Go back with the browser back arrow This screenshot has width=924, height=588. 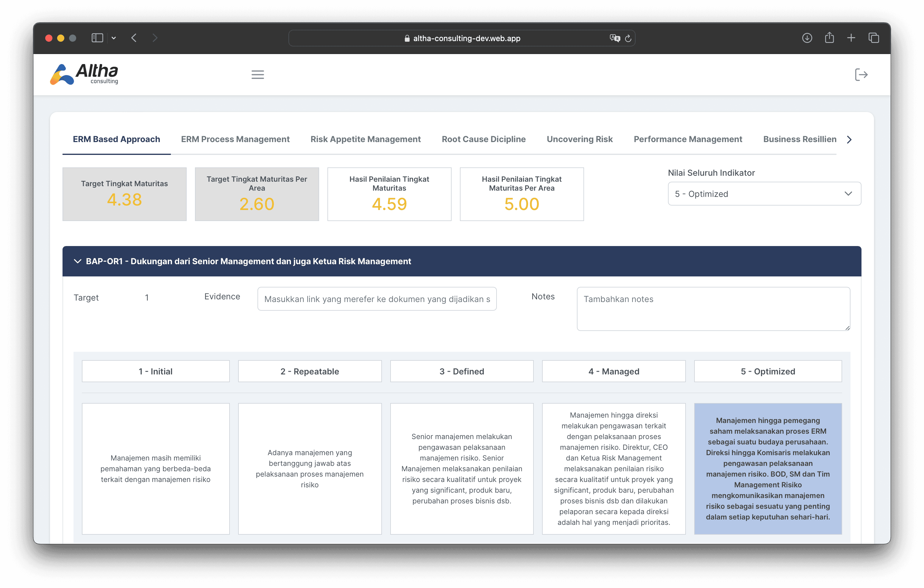coord(134,38)
